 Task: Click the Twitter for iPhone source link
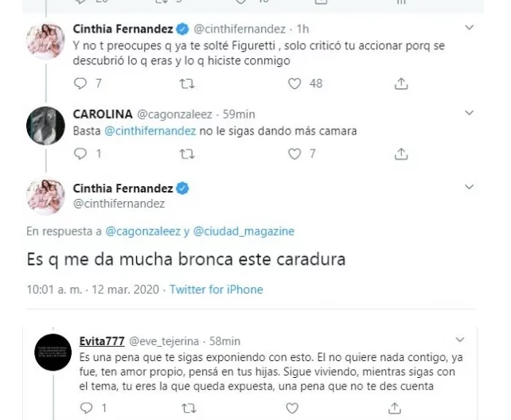point(216,290)
